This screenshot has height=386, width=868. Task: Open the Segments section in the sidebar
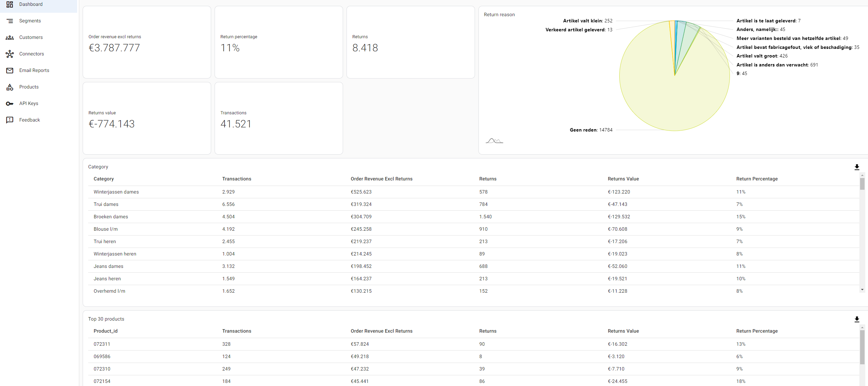click(30, 21)
